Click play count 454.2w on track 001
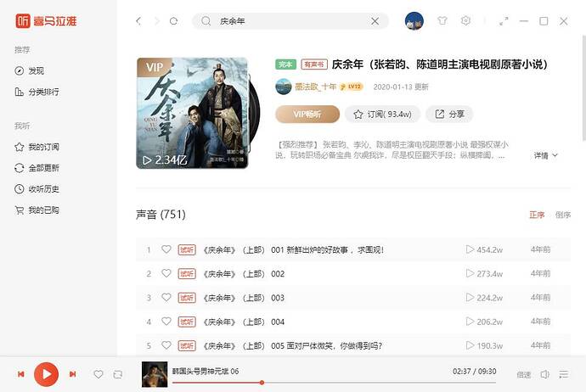Image resolution: width=586 pixels, height=392 pixels. 484,249
